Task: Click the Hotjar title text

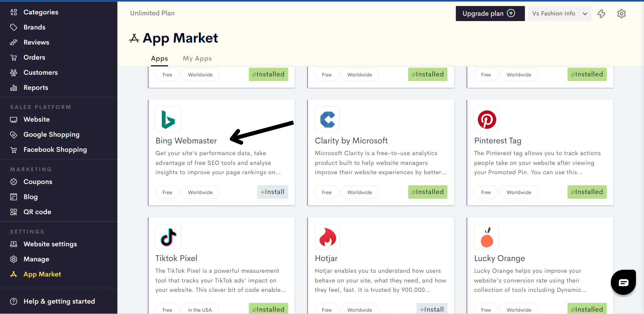Action: coord(326,258)
